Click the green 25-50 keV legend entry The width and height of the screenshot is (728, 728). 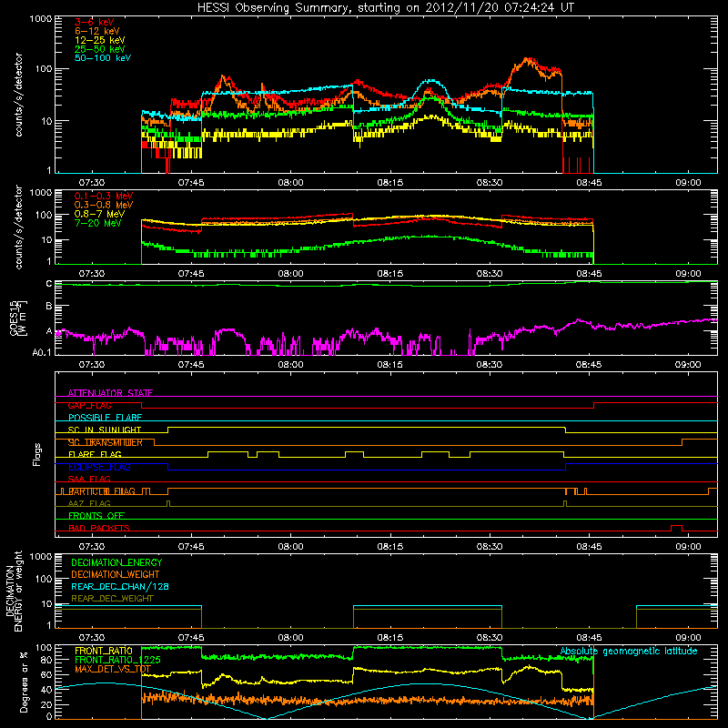[x=100, y=49]
